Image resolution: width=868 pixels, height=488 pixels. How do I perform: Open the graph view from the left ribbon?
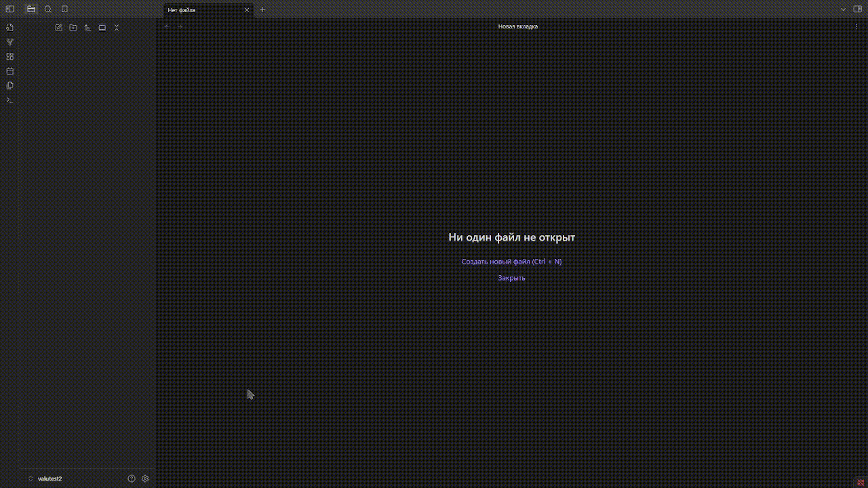[x=9, y=41]
